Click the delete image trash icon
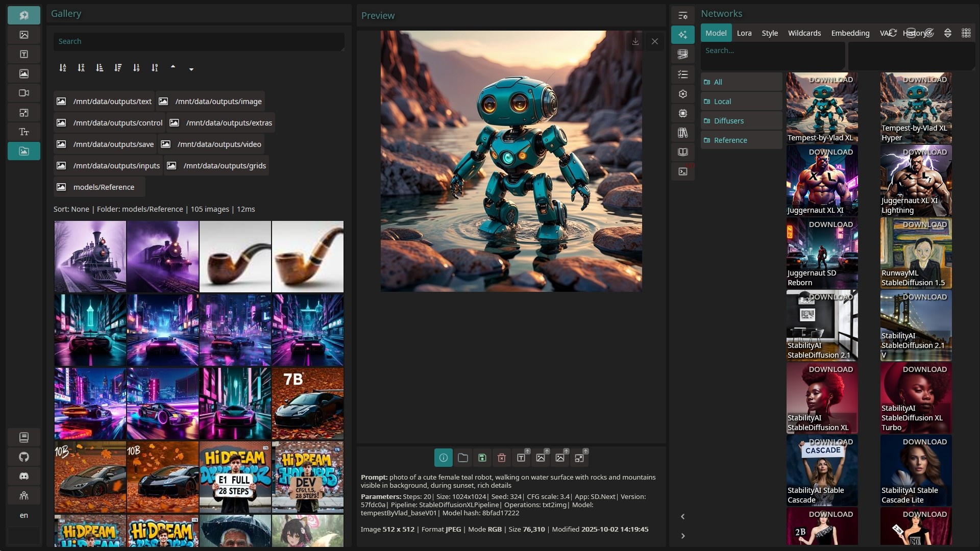980x551 pixels. tap(501, 458)
